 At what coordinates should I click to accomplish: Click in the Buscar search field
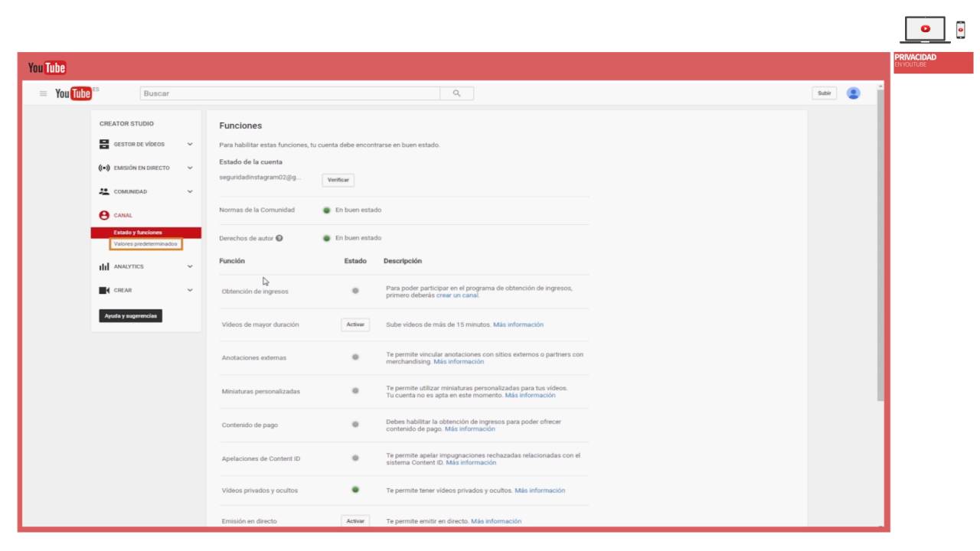pos(289,93)
